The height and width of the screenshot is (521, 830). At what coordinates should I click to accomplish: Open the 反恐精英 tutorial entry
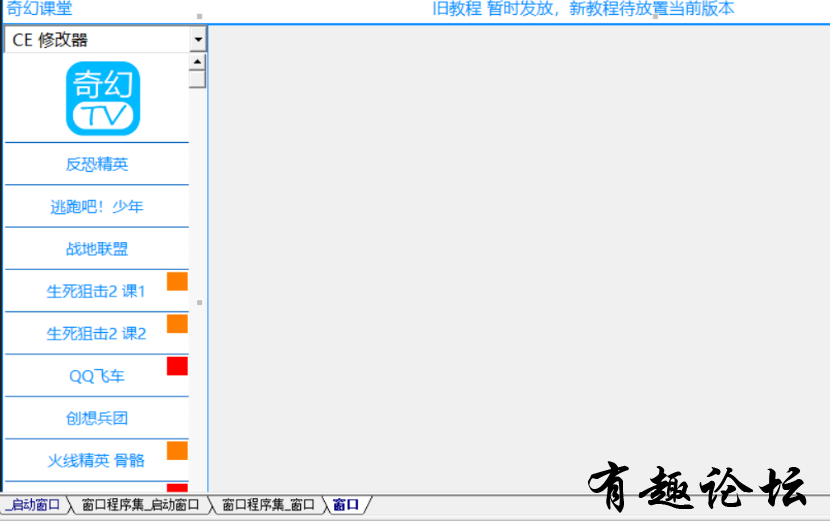(x=97, y=164)
